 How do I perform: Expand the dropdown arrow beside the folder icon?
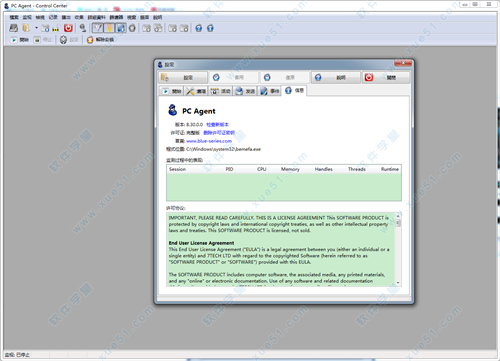pos(36,28)
